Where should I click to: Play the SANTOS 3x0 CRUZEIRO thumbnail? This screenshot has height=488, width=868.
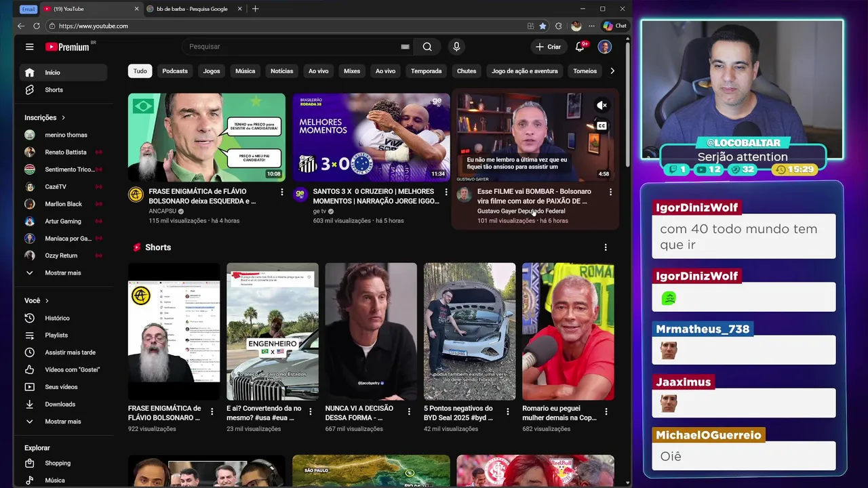point(371,138)
